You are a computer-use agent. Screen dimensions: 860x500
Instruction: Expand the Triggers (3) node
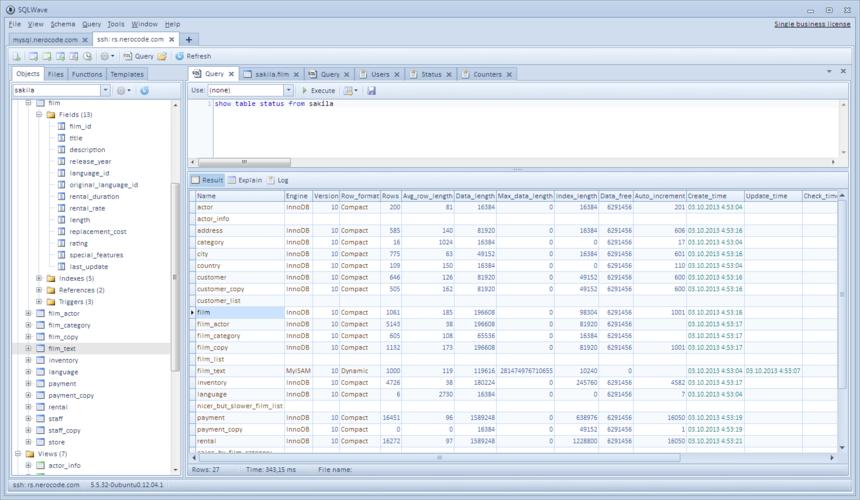(39, 301)
